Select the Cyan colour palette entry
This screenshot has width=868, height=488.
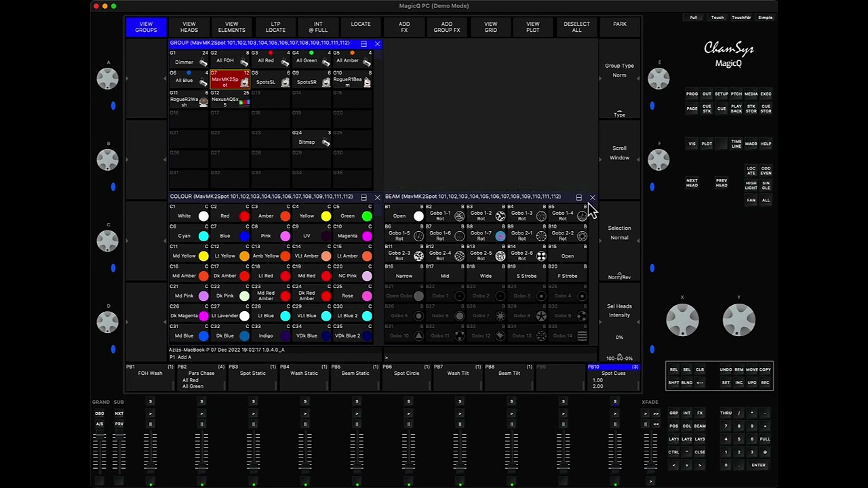(x=189, y=233)
